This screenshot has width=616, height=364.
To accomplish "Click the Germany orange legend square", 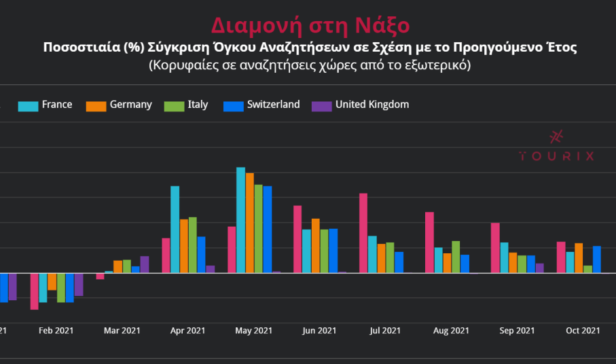I will [x=96, y=105].
